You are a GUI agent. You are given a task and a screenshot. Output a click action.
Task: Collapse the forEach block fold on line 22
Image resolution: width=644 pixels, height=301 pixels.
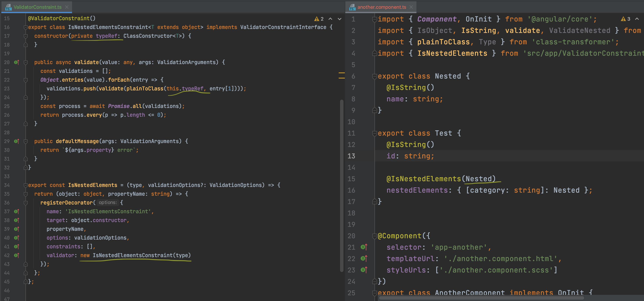tap(25, 80)
